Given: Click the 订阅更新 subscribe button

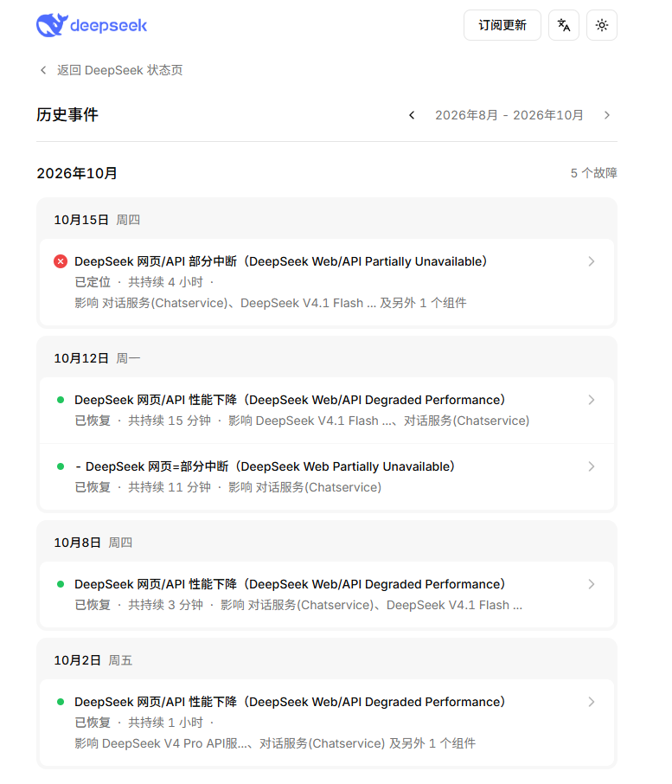Looking at the screenshot, I should pos(502,25).
